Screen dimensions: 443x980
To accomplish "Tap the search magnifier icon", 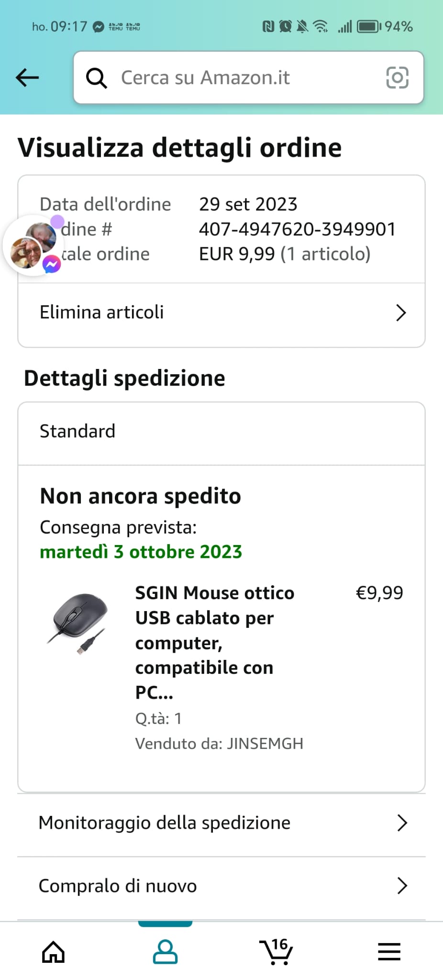I will pyautogui.click(x=96, y=78).
